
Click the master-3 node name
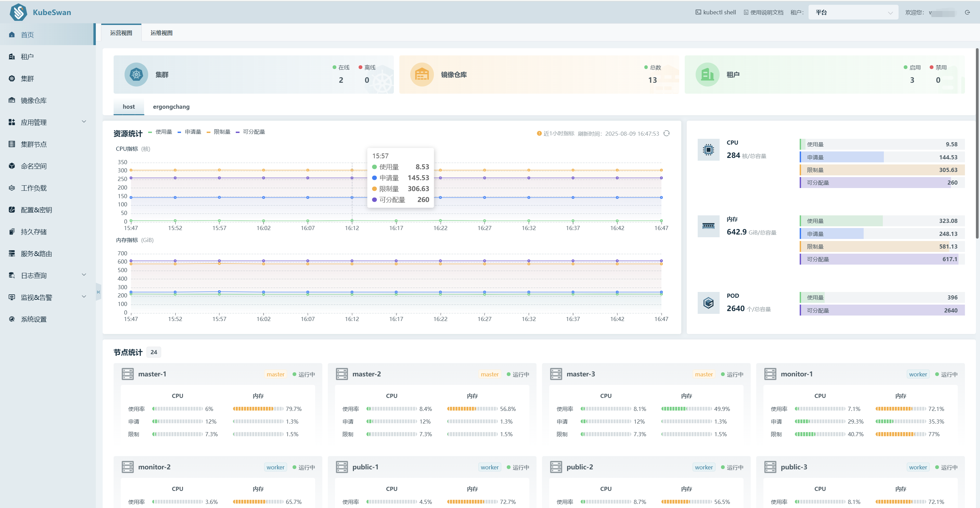coord(581,374)
